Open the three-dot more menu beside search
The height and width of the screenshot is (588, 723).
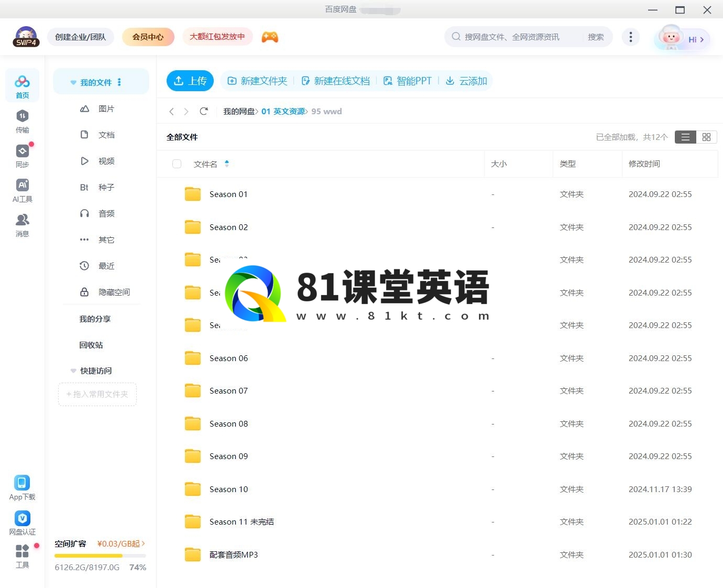coord(630,37)
